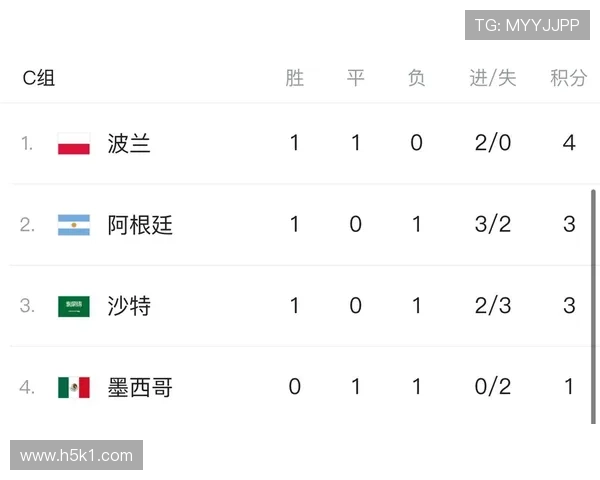Select the 沙特 team name
600x480 pixels.
click(129, 306)
